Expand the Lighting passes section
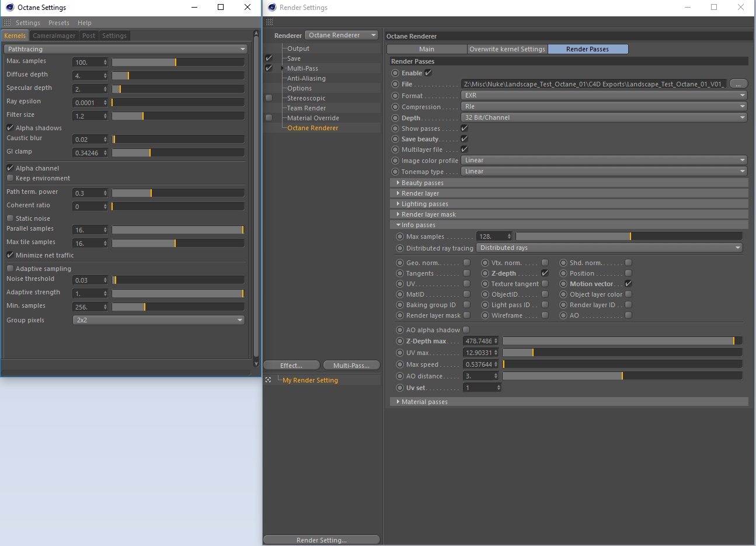This screenshot has width=756, height=546. [569, 204]
